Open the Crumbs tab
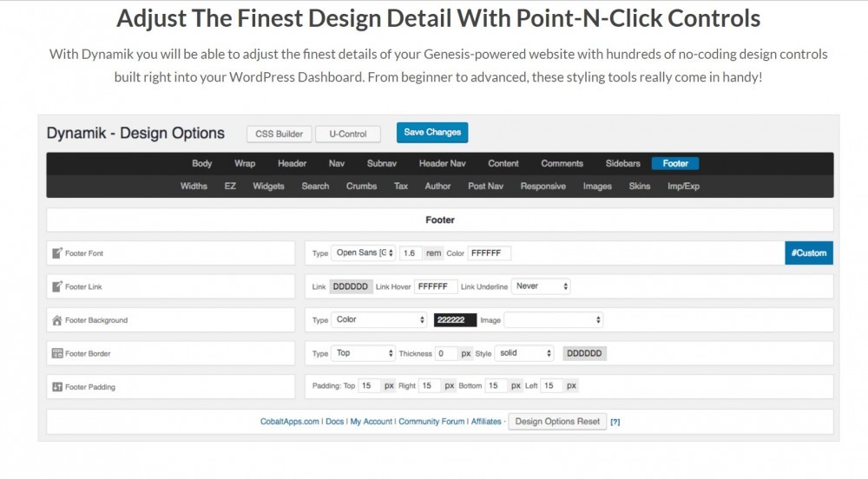868x479 pixels. pos(361,187)
